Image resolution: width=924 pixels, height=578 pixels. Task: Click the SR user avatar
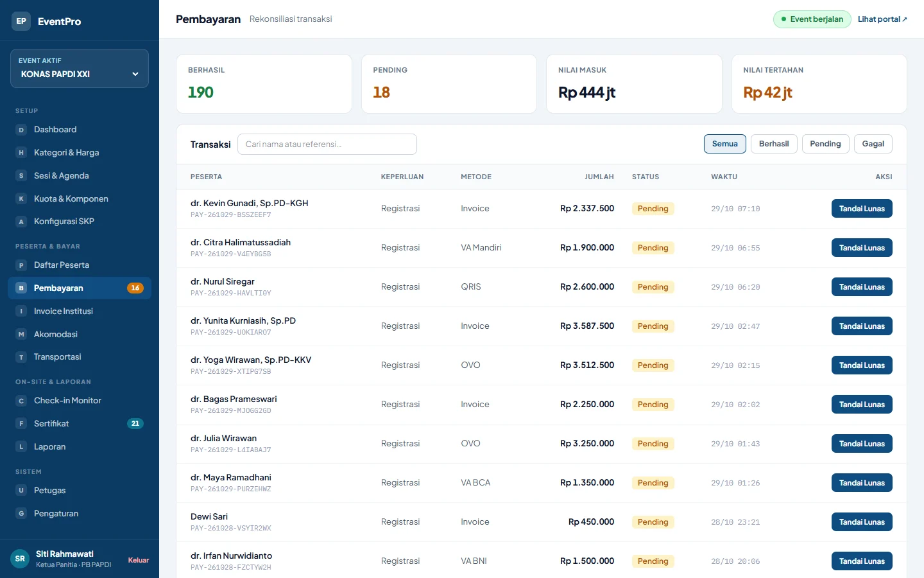[x=20, y=559]
